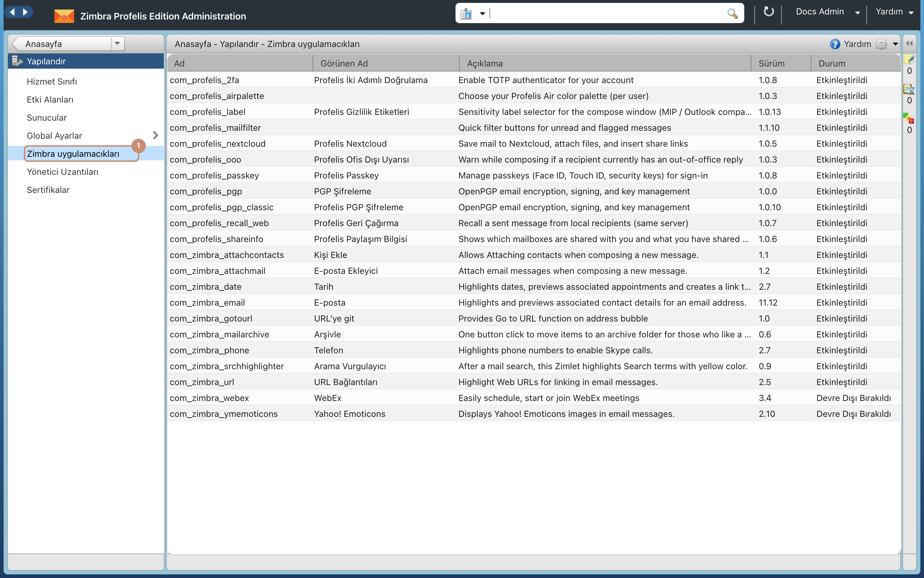The height and width of the screenshot is (578, 924).
Task: Open the top-bar Yardım dropdown
Action: click(894, 12)
